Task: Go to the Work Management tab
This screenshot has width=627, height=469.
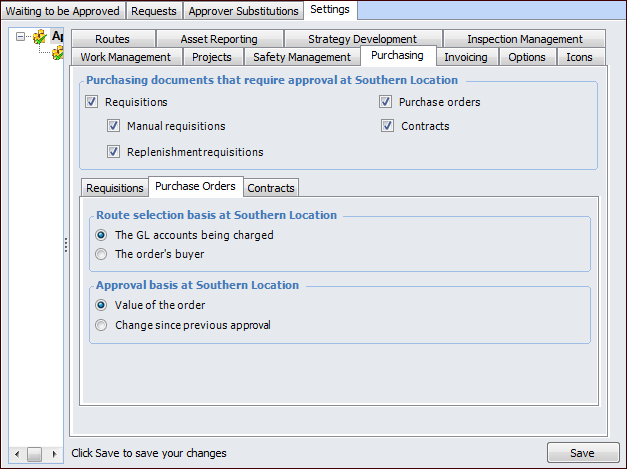Action: pyautogui.click(x=126, y=57)
